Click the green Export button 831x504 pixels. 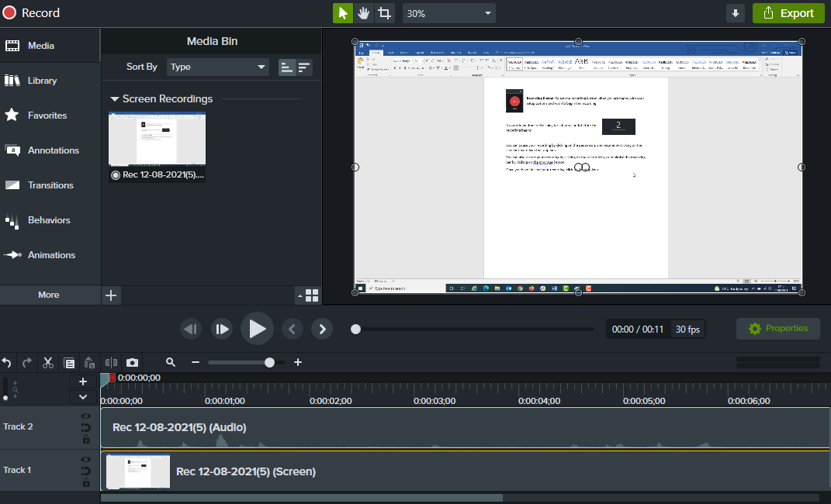[x=788, y=13]
